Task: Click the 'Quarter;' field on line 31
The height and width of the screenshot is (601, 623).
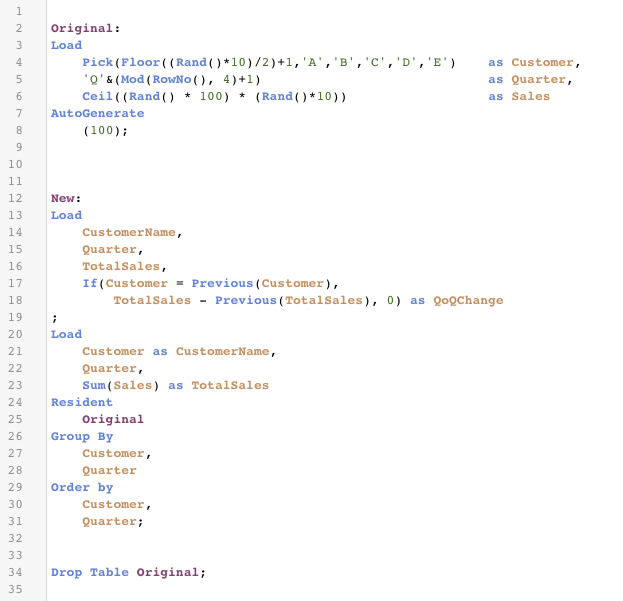Action: [113, 522]
